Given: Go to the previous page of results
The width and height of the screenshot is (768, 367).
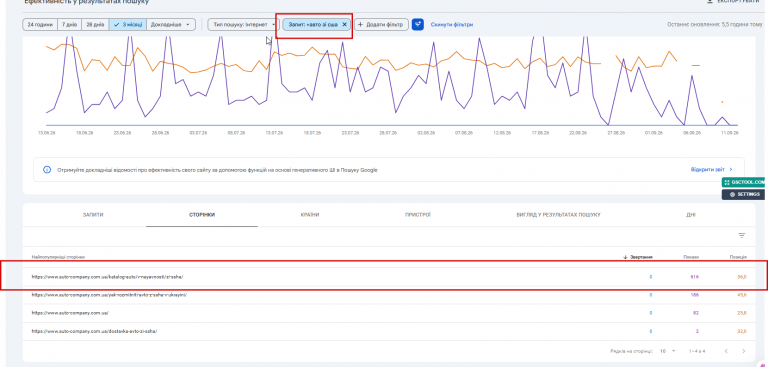Looking at the screenshot, I should coord(726,351).
